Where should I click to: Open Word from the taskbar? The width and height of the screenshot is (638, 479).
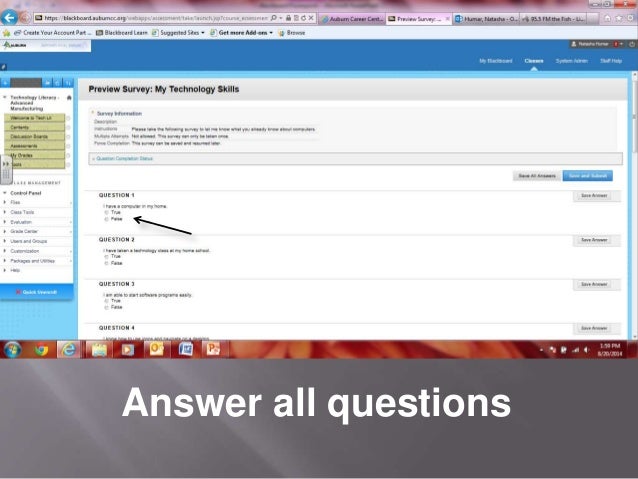[x=186, y=349]
